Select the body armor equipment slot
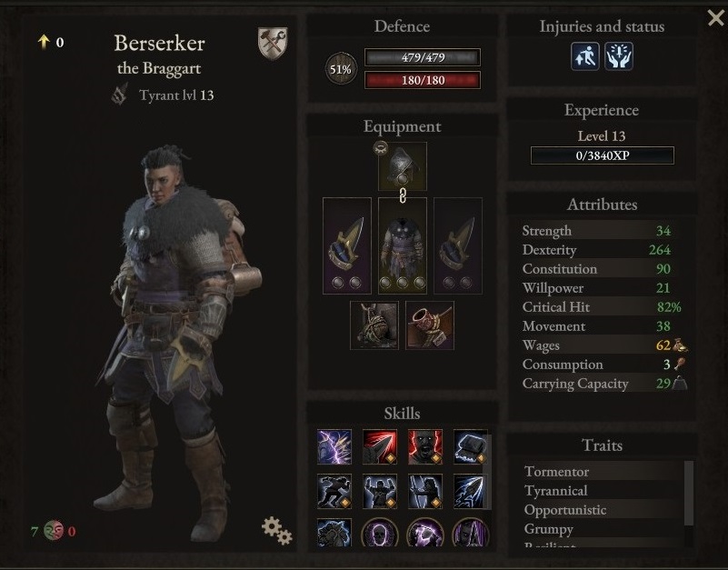This screenshot has height=570, width=728. click(x=402, y=245)
